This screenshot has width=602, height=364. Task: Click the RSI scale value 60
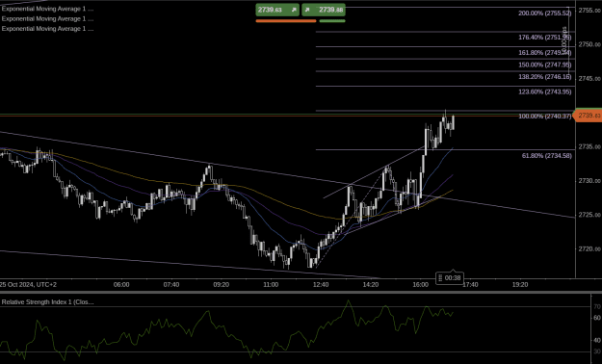tap(597, 318)
